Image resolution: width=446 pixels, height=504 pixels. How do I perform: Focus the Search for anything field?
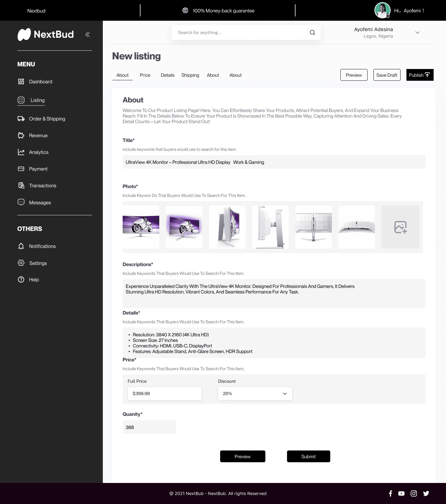pyautogui.click(x=246, y=32)
